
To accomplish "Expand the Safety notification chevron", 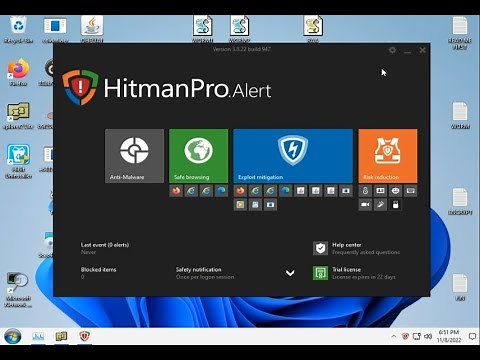I will [x=290, y=273].
